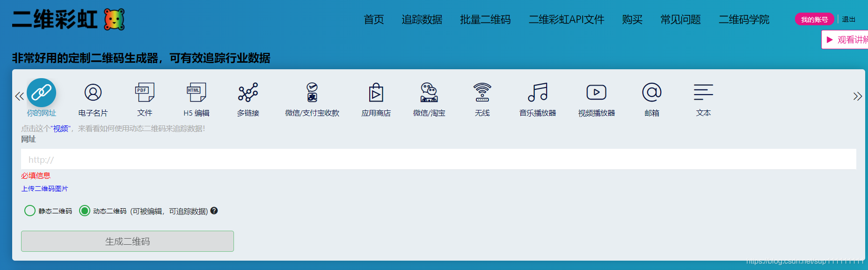Viewport: 868px width, 270px height.
Task: Open the 批量二维码 menu item
Action: 485,20
